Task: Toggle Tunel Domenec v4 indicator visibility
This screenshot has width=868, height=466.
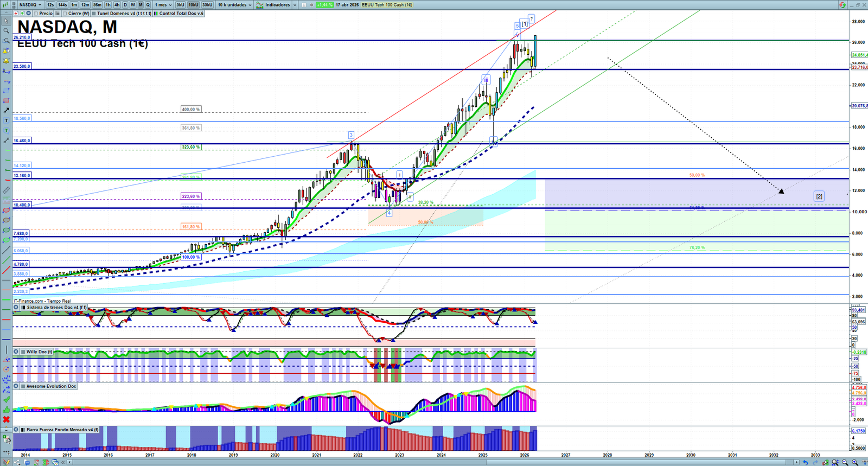Action: point(94,14)
